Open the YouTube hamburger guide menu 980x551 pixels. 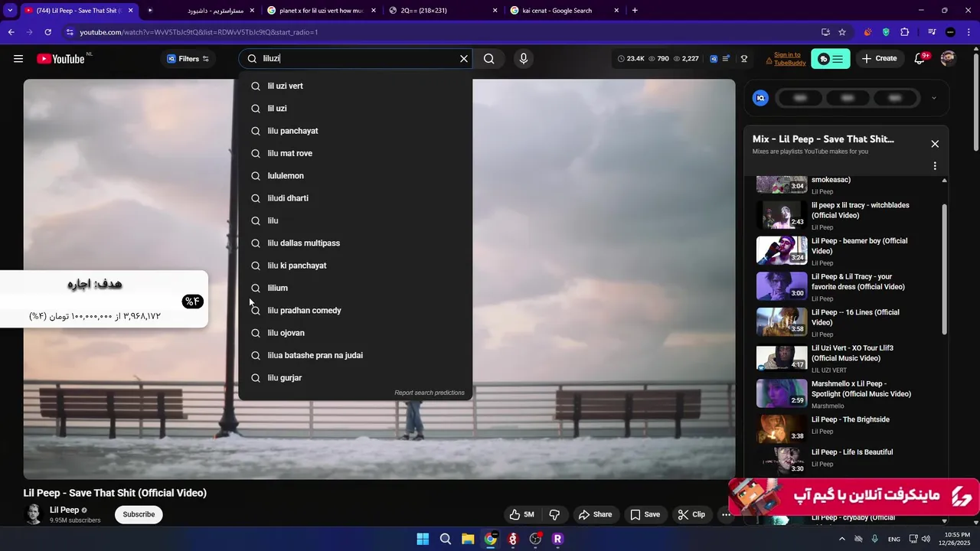(18, 59)
